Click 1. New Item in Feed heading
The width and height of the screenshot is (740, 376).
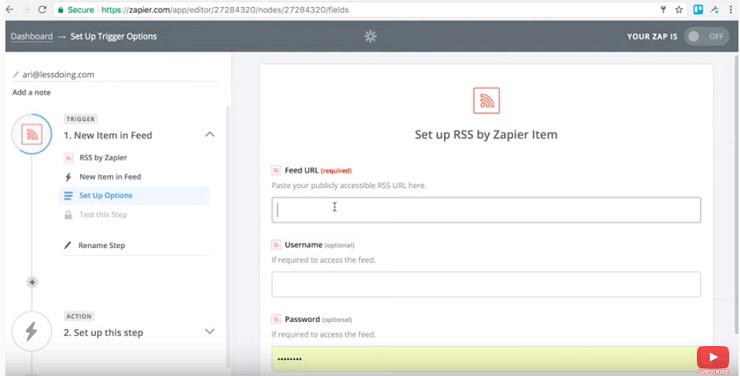108,135
